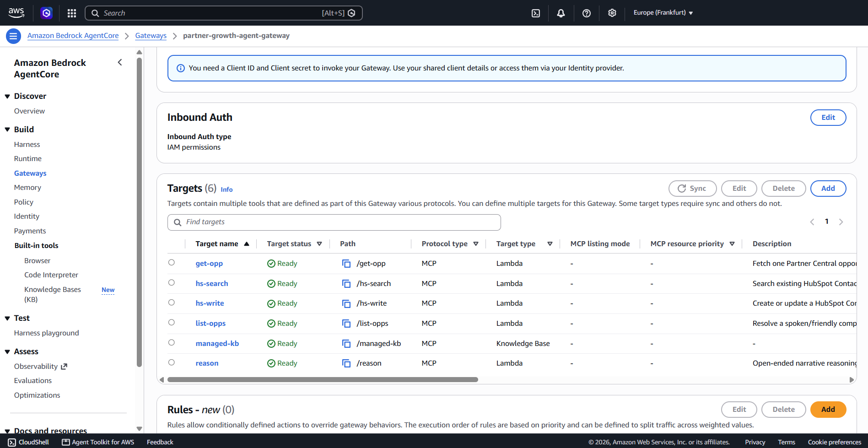Screen dimensions: 868x448
Task: Go to Amazon Bedrock AgentCore breadcrumb
Action: click(73, 36)
